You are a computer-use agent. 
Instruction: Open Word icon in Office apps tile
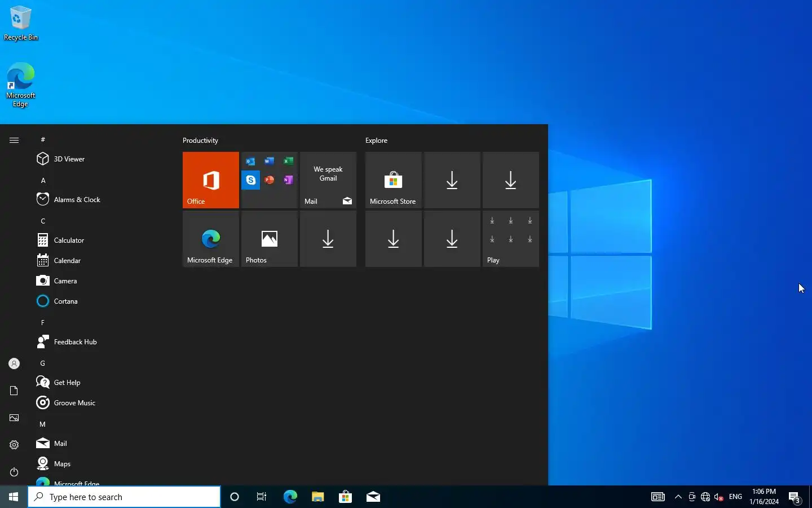[x=269, y=161]
